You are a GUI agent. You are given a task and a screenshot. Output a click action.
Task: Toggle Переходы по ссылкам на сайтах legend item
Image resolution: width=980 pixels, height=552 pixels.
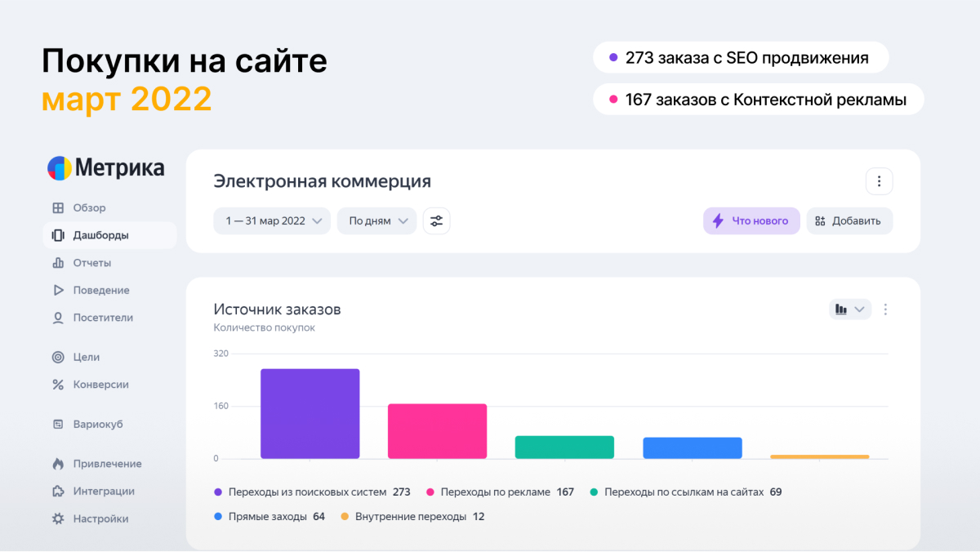pos(686,492)
